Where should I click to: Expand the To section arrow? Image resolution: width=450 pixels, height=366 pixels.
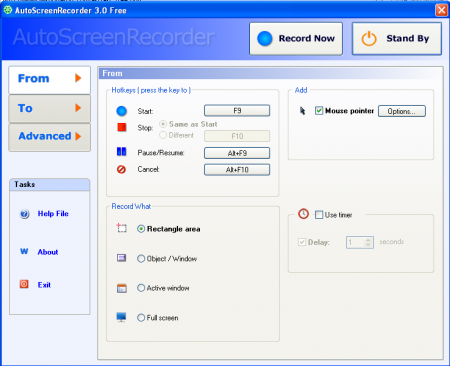coord(78,108)
